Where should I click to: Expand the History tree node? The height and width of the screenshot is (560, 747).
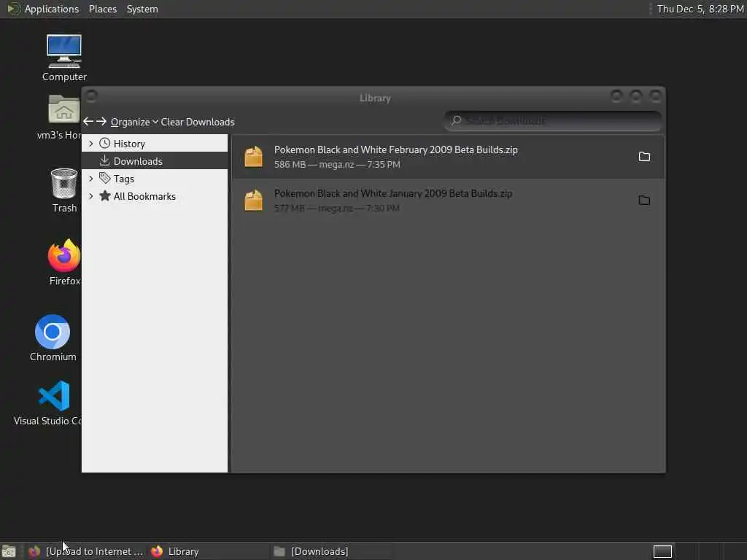(x=91, y=144)
